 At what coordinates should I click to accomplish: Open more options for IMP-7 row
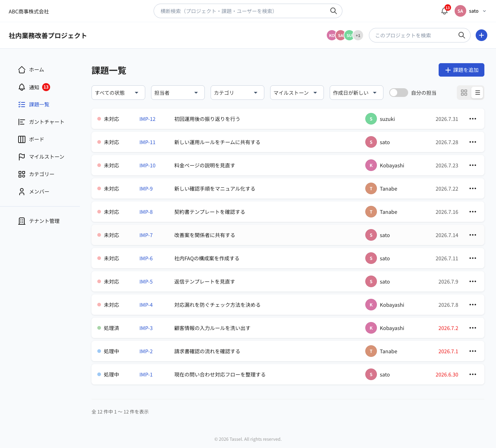click(473, 235)
